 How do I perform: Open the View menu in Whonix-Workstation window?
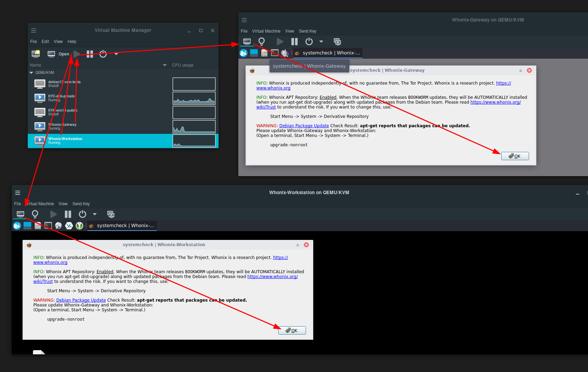[63, 204]
